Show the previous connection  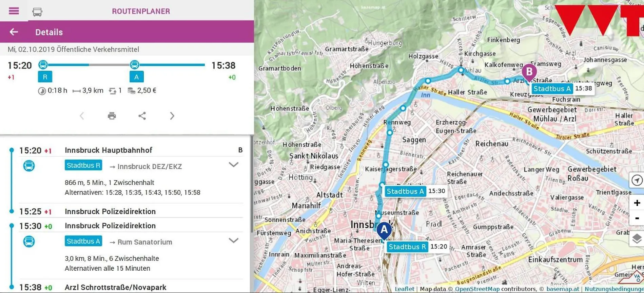coord(82,116)
